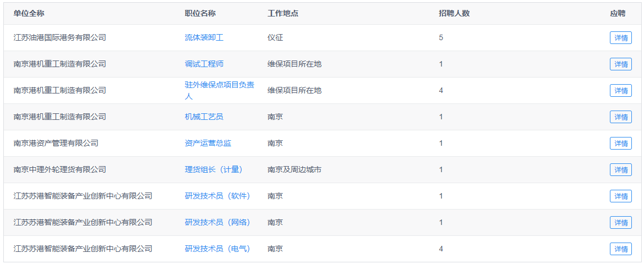
Task: Select the 机械工艺员 job link
Action: [204, 117]
